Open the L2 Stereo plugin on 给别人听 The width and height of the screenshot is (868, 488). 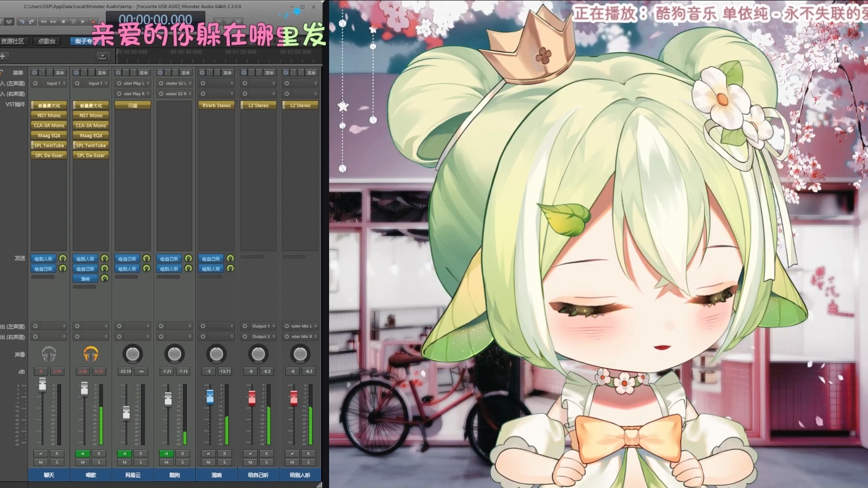[x=300, y=105]
